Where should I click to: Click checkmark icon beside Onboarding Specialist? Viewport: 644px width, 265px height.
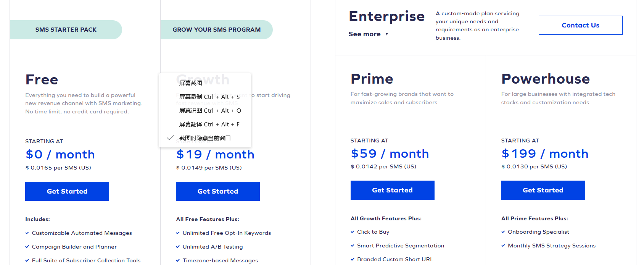tap(503, 232)
